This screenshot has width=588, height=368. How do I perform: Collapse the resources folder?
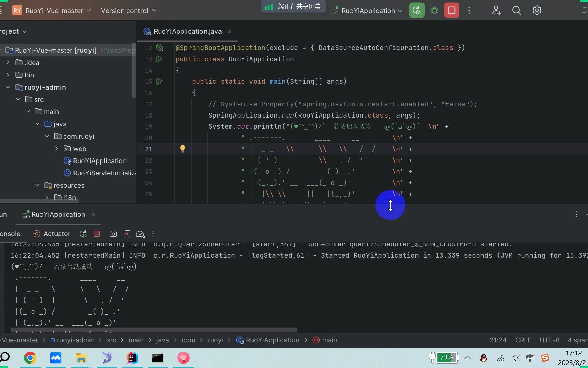click(x=37, y=185)
